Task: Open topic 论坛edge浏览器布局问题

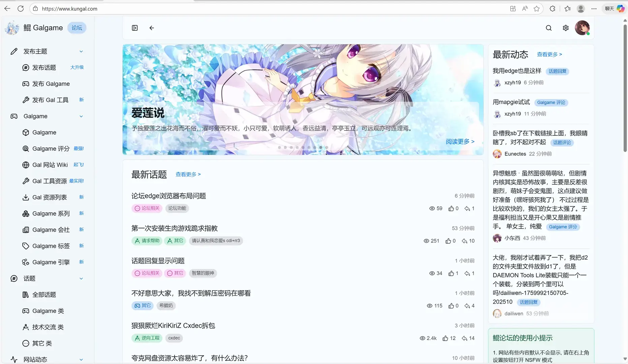Action: point(169,196)
